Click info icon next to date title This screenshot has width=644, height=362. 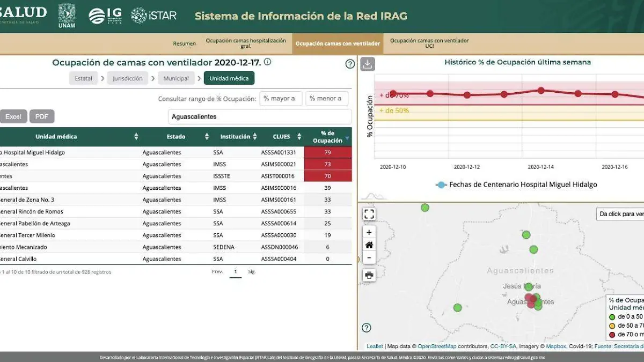click(267, 62)
